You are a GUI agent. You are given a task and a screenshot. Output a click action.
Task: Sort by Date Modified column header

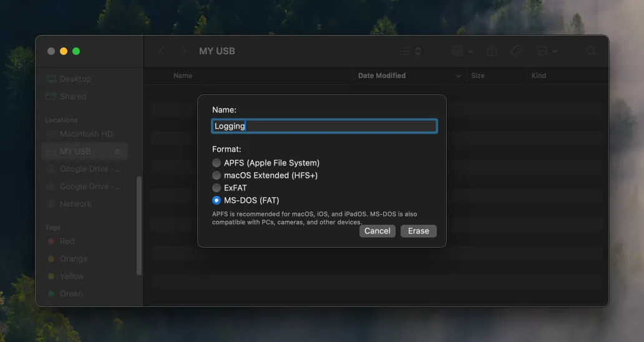tap(381, 76)
